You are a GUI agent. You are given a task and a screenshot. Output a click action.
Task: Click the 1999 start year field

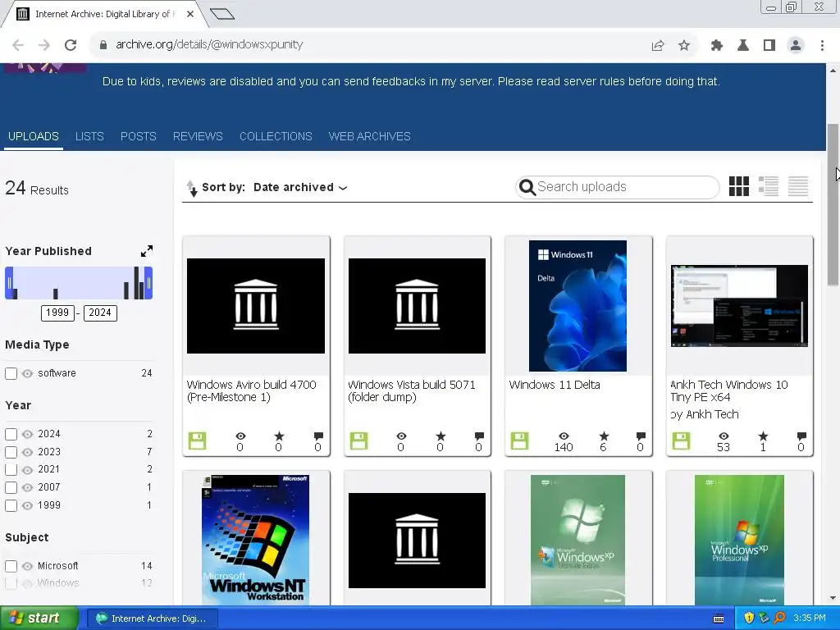[57, 313]
